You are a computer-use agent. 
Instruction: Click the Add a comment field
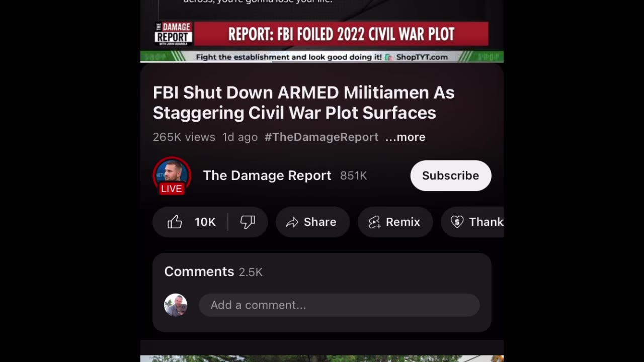(x=339, y=305)
